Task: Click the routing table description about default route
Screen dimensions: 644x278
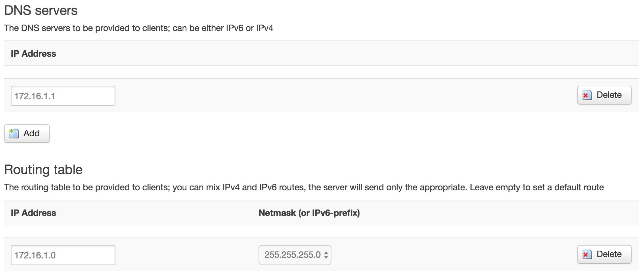Action: (304, 187)
